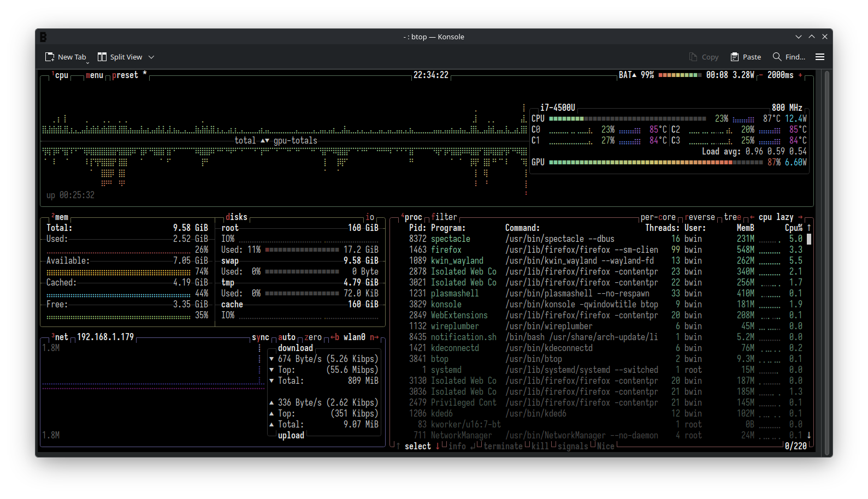Screen dimensions: 868x499
Task: Open the Find search icon
Action: [x=777, y=57]
